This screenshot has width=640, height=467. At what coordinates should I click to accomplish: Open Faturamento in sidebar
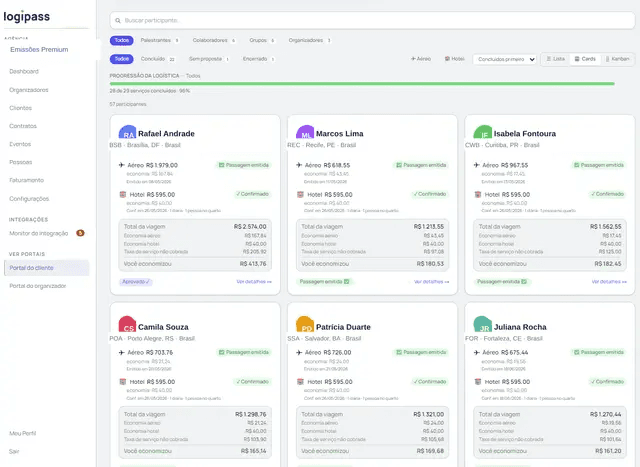click(x=27, y=180)
